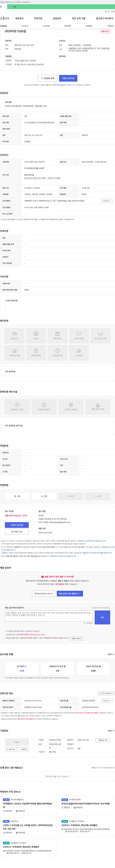Click the 직원대출제도 icon
Viewport: 115px width, 868px height.
pyautogui.click(x=36, y=353)
